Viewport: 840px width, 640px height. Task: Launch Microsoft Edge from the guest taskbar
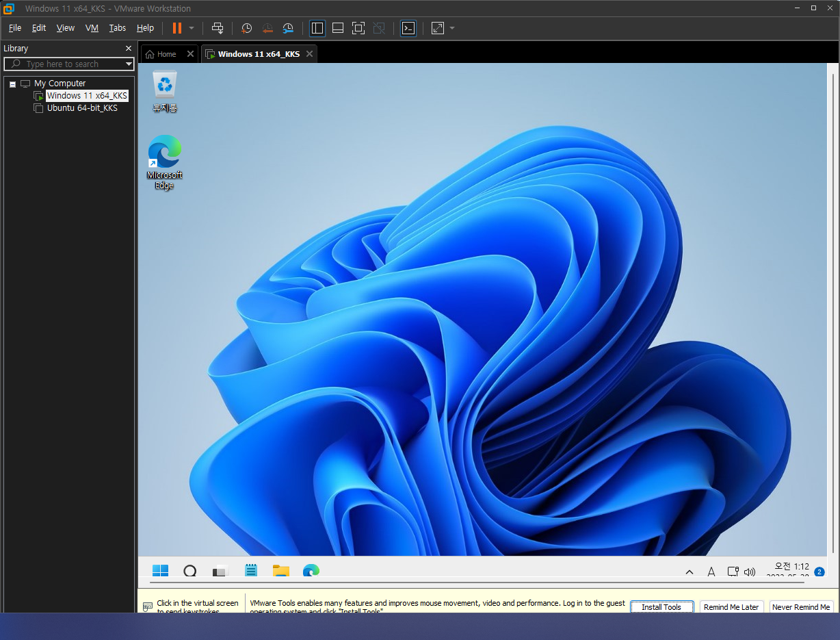pos(311,571)
